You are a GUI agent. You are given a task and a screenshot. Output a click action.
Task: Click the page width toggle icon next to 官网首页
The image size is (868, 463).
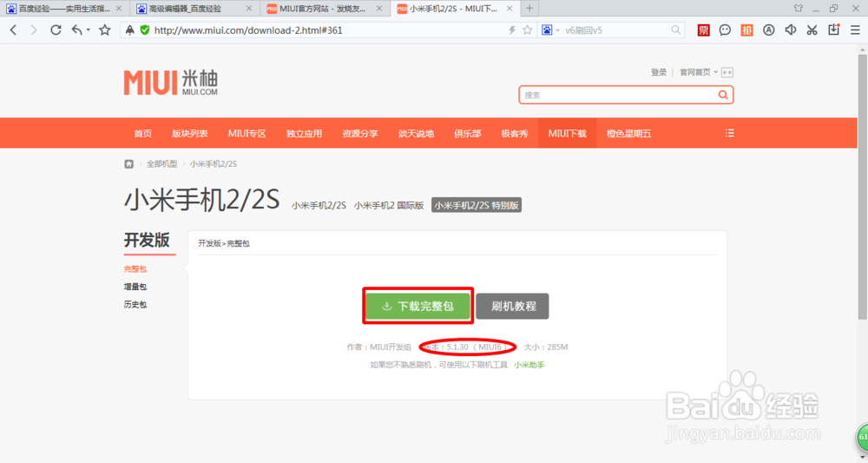[x=727, y=72]
